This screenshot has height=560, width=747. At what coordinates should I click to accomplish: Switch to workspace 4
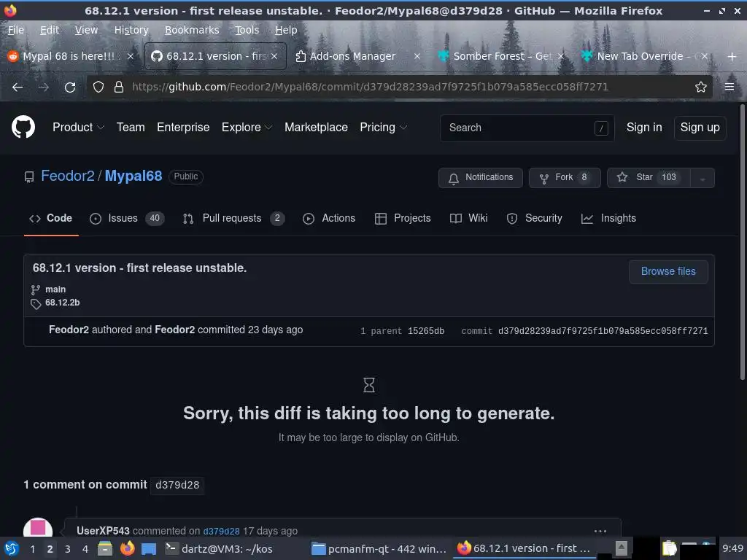85,549
